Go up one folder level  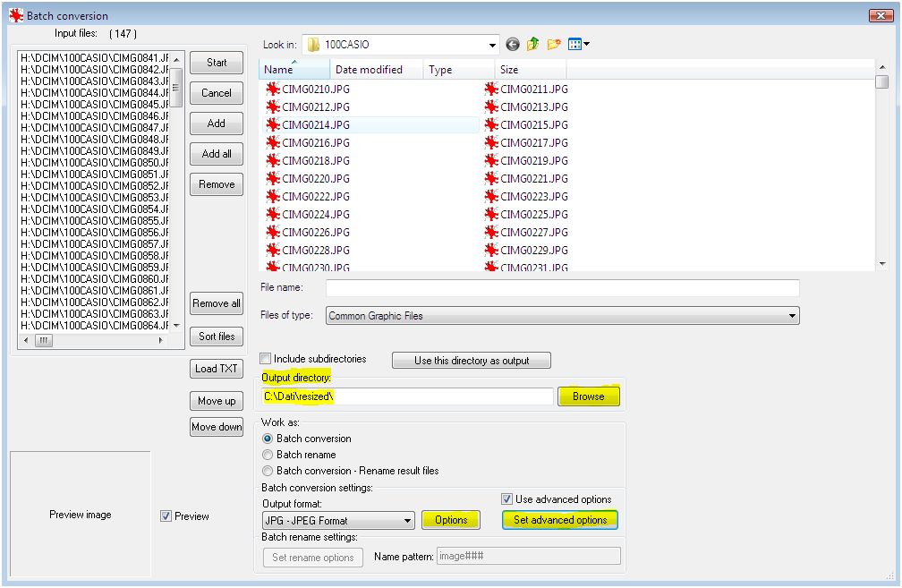click(x=533, y=44)
